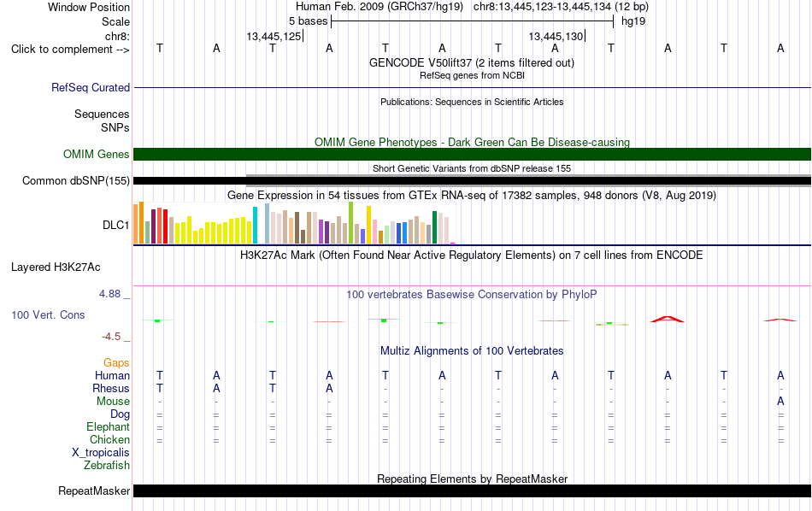Open the 100 Vert. Cons track label
Image resolution: width=812 pixels, height=511 pixels.
[x=48, y=314]
